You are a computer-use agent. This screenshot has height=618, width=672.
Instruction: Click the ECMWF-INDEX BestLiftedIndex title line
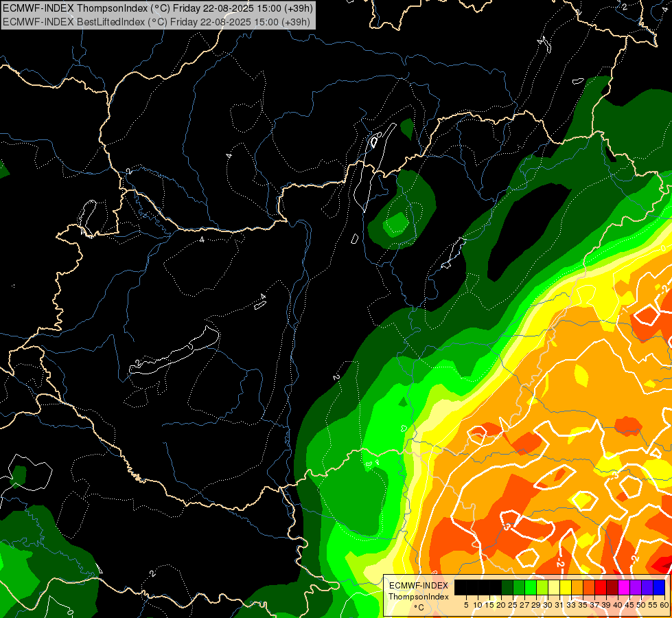pos(156,22)
